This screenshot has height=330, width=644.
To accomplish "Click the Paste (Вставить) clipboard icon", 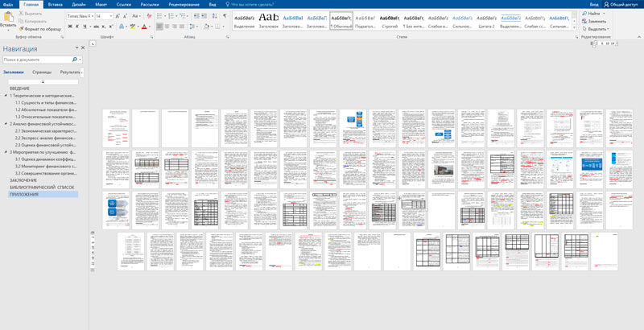I will [8, 17].
